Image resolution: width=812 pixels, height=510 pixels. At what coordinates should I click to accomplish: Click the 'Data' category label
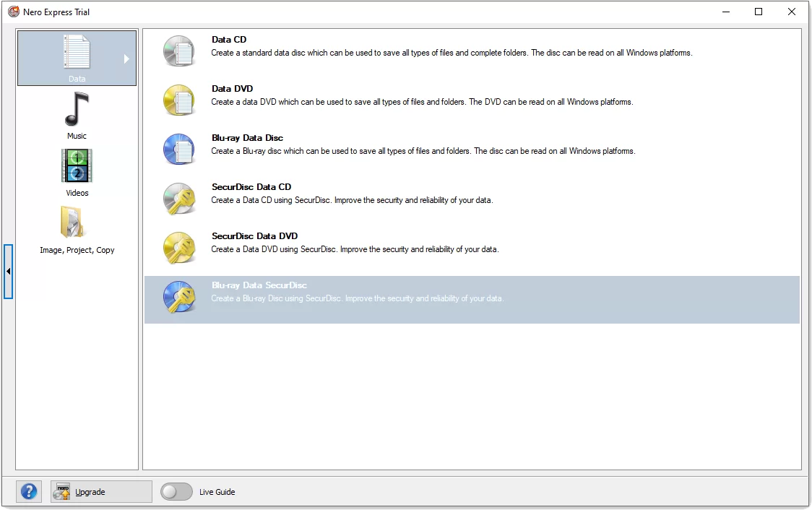click(77, 79)
